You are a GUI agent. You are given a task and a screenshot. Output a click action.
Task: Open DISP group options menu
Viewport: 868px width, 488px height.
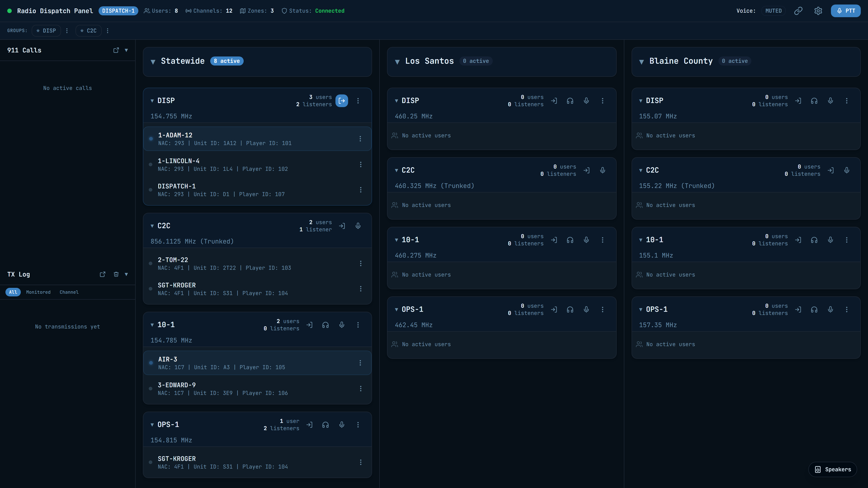click(x=67, y=31)
